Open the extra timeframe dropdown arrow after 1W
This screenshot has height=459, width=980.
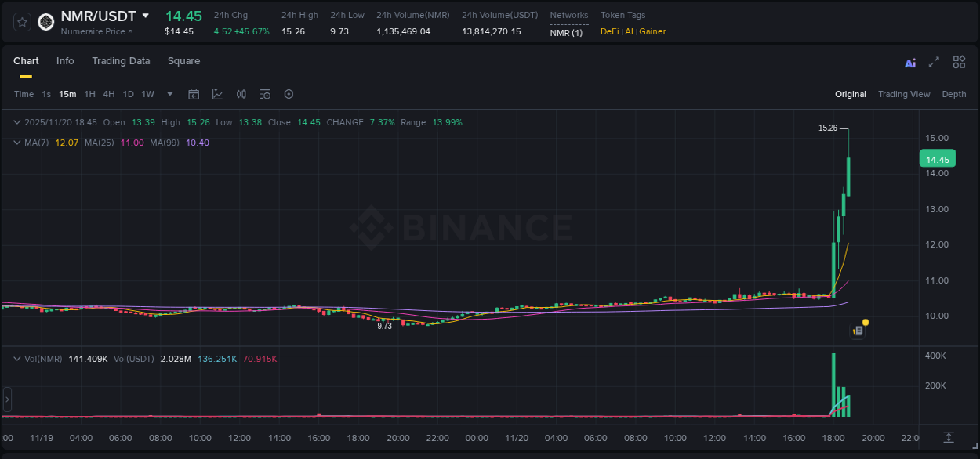coord(169,94)
